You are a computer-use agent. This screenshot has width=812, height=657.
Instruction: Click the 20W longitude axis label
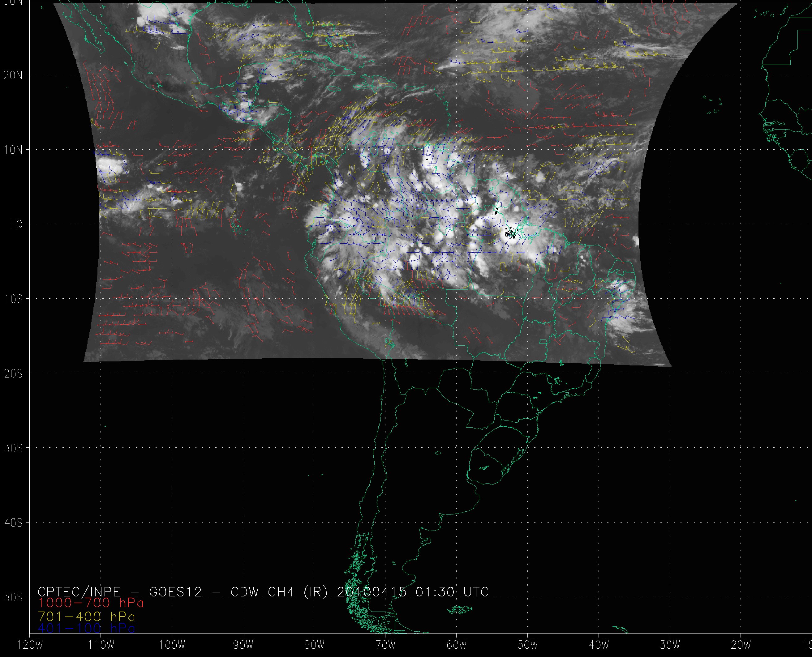tap(741, 645)
